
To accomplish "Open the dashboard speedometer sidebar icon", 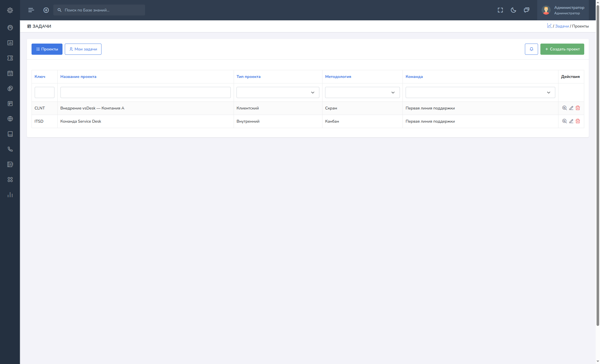I will click(10, 28).
